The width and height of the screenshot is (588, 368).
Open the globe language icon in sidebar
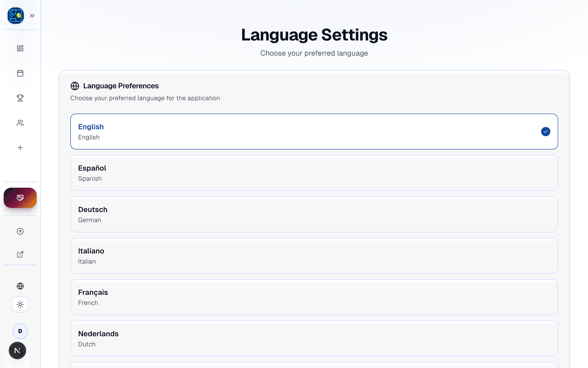(20, 286)
